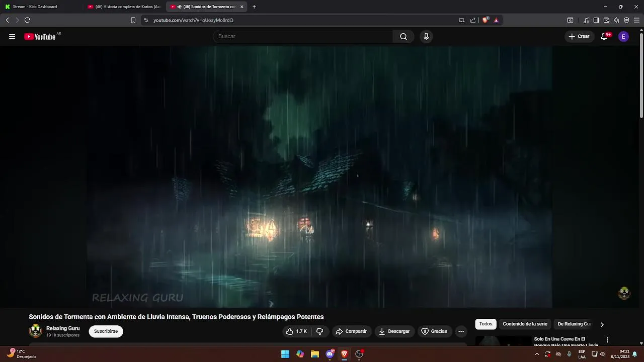The height and width of the screenshot is (362, 644).
Task: Go to YouTube home via logo
Action: click(40, 36)
